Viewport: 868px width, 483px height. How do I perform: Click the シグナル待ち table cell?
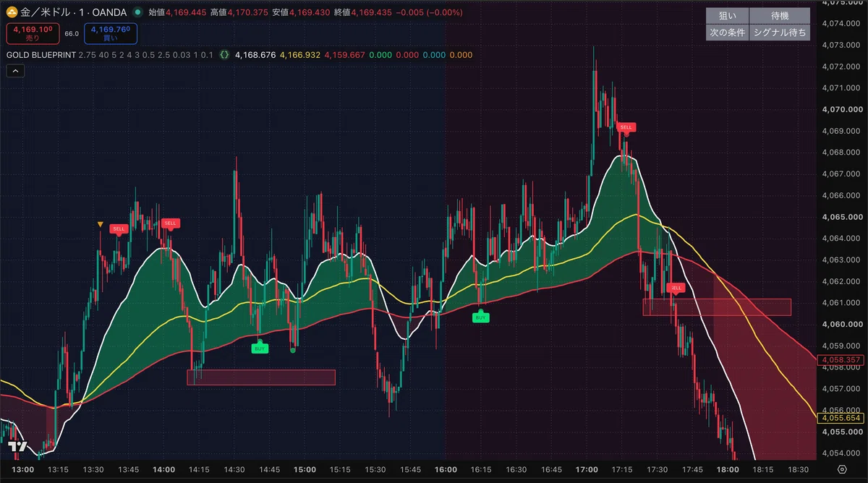(780, 33)
